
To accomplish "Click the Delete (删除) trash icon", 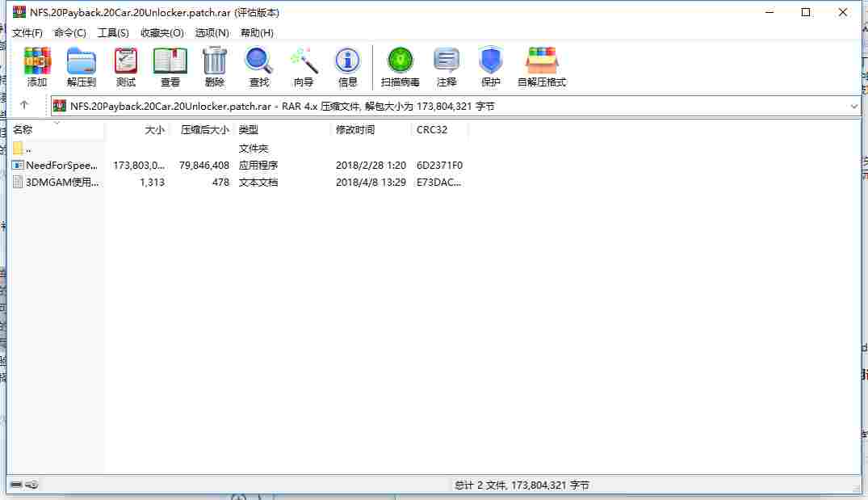I will pos(215,61).
